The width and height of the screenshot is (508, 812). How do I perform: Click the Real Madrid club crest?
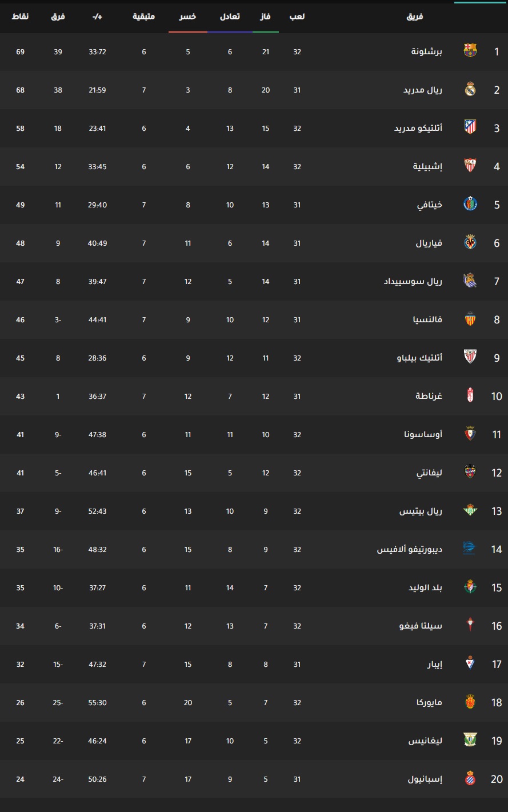[x=470, y=90]
